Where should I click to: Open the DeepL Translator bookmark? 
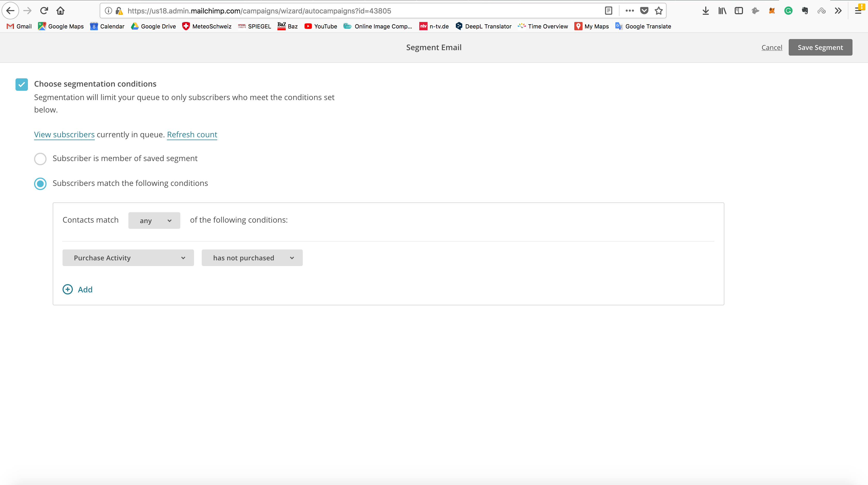(483, 26)
